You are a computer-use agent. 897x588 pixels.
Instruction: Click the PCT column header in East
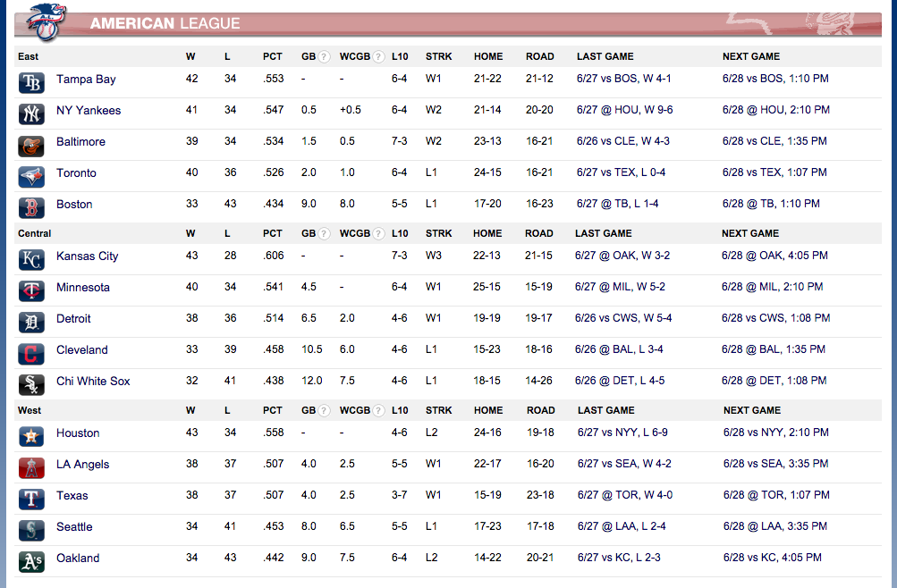[x=273, y=56]
